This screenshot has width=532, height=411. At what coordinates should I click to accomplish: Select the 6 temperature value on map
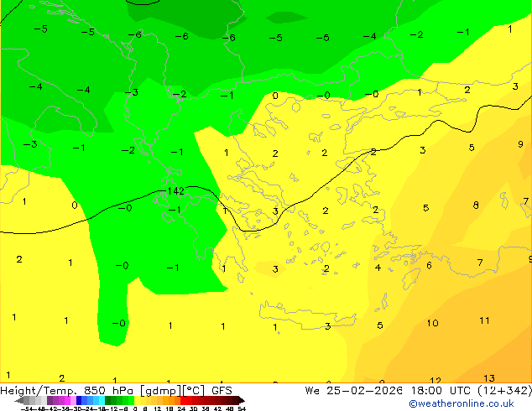click(429, 265)
